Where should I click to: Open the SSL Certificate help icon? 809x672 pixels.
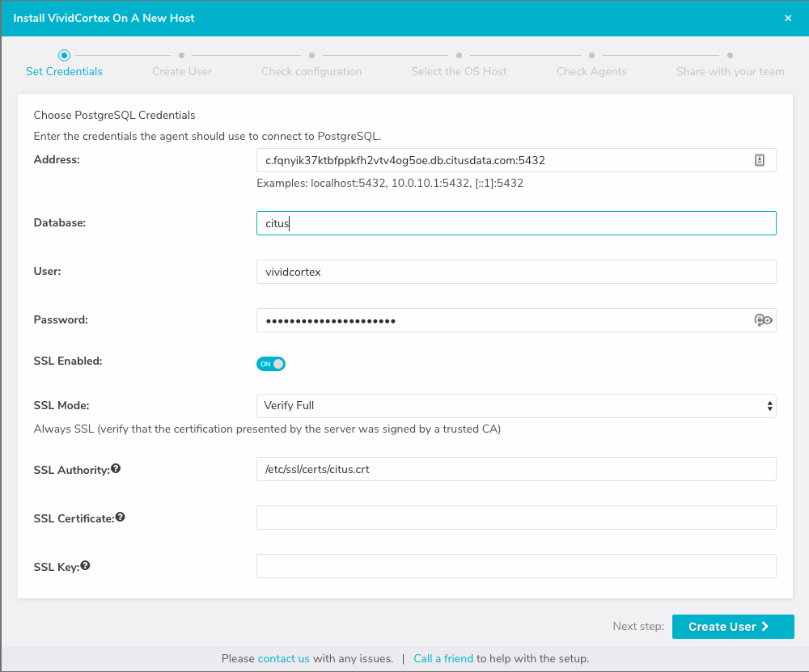coord(121,517)
